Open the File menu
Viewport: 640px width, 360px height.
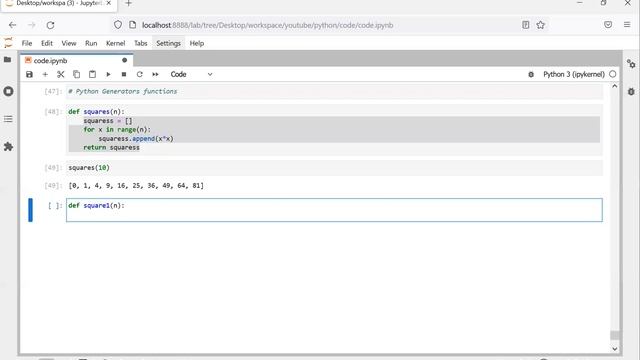coord(27,43)
